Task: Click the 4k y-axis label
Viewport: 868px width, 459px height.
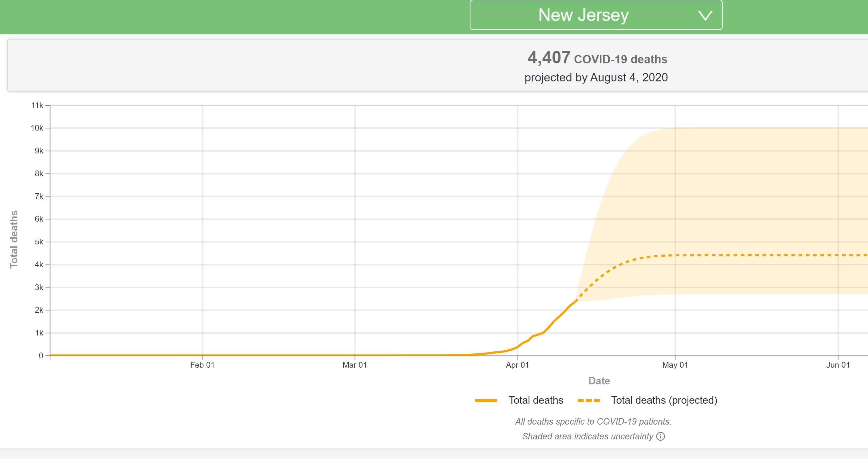Action: point(39,265)
